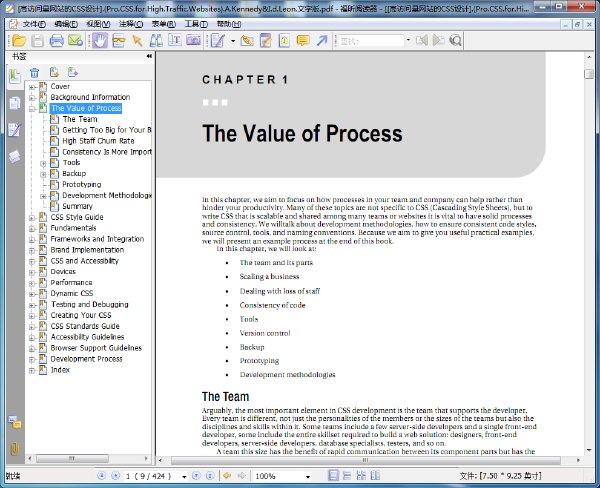Open the 编辑 menu

tap(66, 24)
